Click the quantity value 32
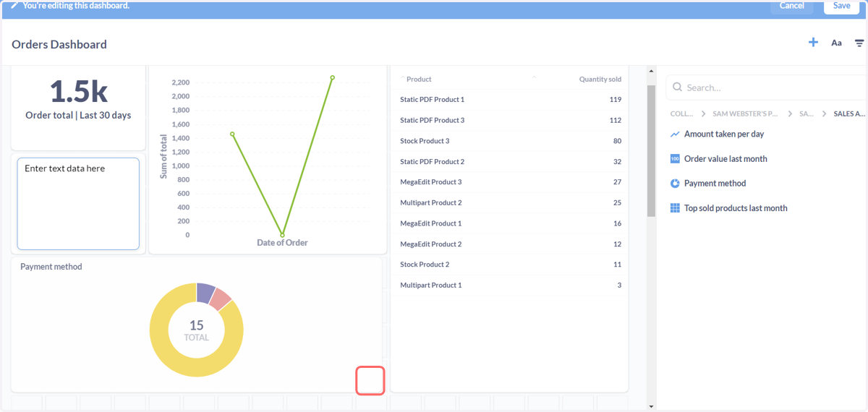The height and width of the screenshot is (412, 868). click(x=618, y=162)
